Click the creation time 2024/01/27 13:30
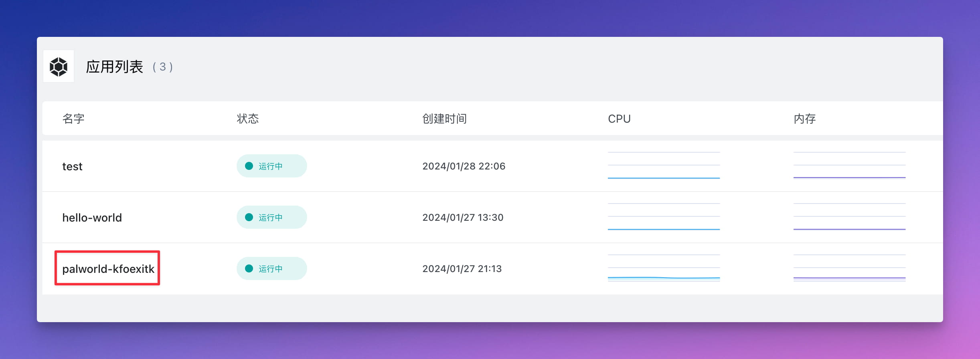Screen dimensions: 980x359 (x=463, y=218)
